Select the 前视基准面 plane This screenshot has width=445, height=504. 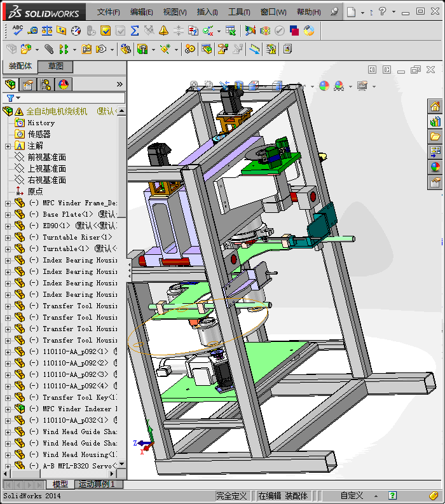[46, 157]
